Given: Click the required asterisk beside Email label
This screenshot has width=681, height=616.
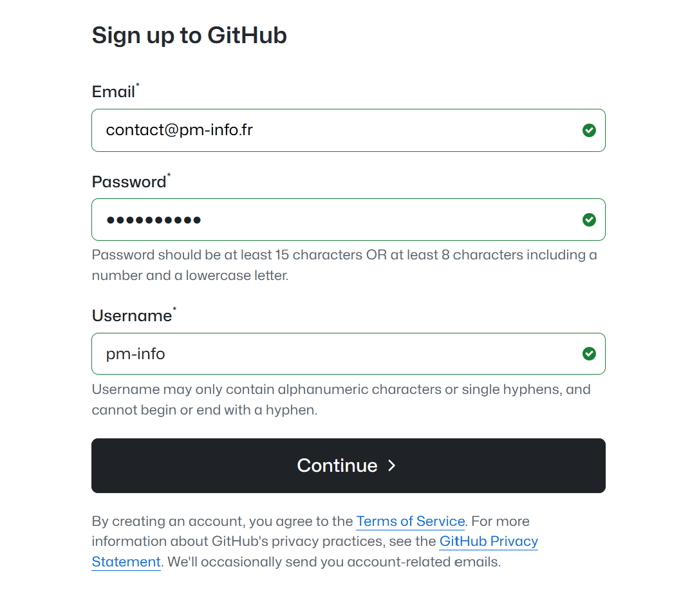Looking at the screenshot, I should [137, 85].
